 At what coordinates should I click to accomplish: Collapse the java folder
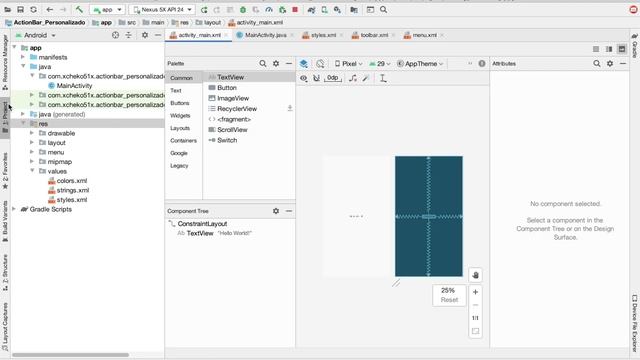[x=23, y=67]
